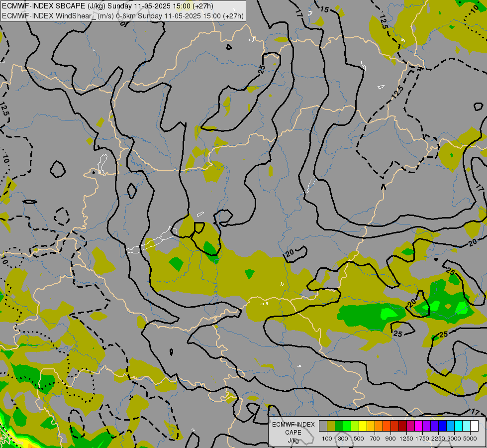Click the pure yellow legend swatch

pos(363,426)
